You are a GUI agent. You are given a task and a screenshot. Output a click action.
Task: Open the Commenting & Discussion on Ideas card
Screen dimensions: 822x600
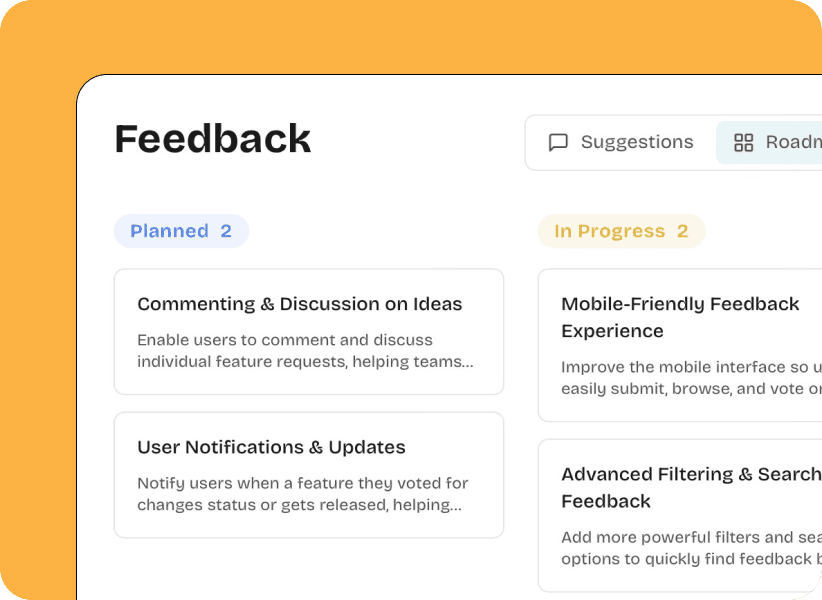point(308,332)
